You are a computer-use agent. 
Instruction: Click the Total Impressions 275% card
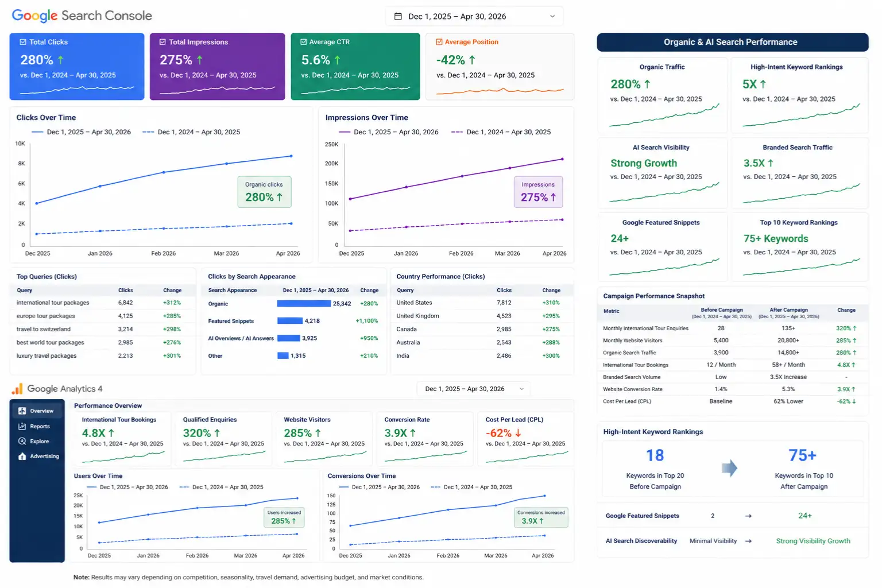point(217,67)
